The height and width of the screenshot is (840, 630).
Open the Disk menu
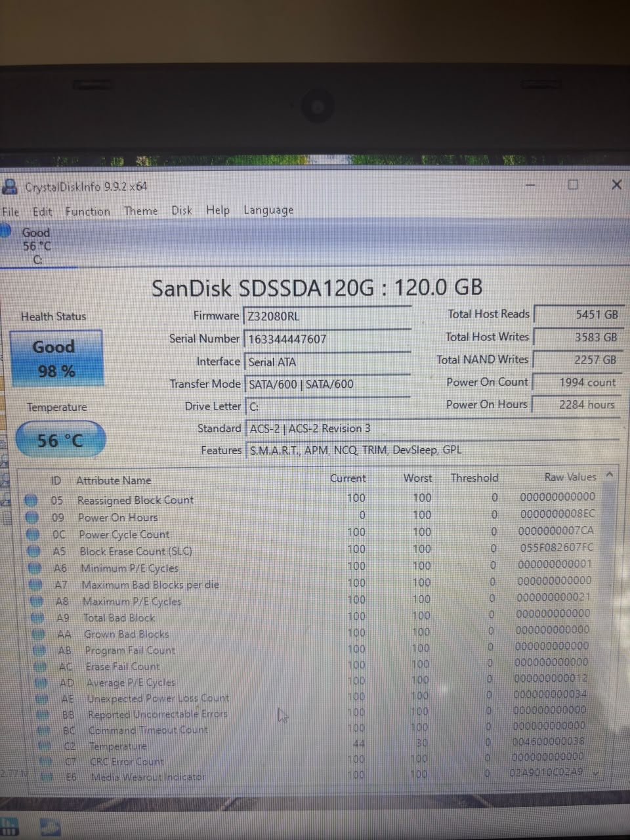[181, 210]
